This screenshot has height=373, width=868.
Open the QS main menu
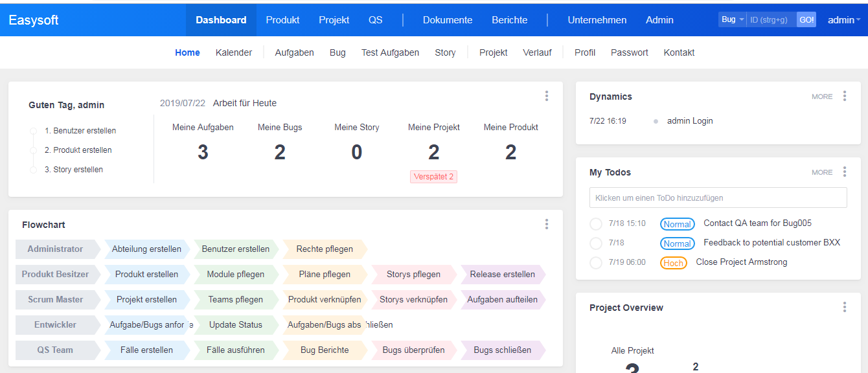pyautogui.click(x=376, y=19)
